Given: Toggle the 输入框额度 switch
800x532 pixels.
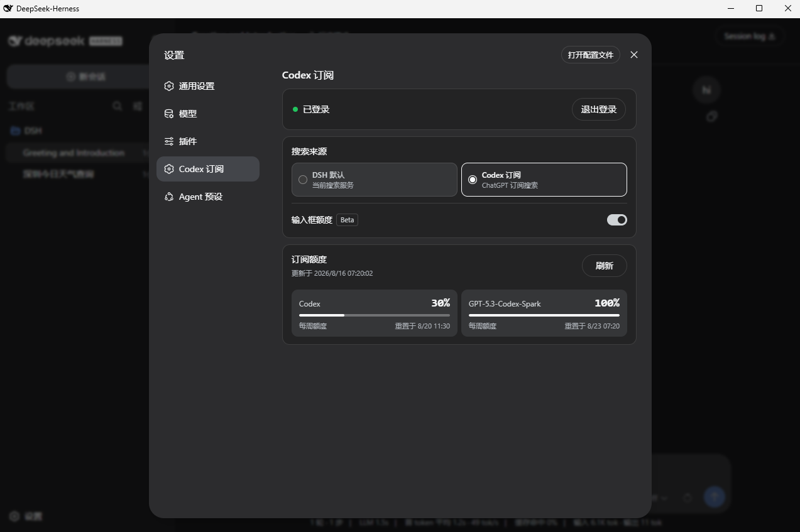Looking at the screenshot, I should (x=617, y=220).
